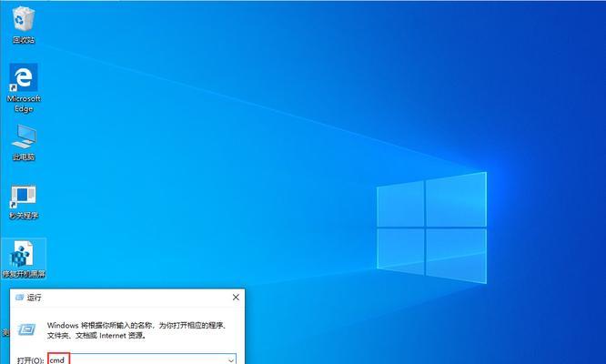This screenshot has width=606, height=364.
Task: Close the 运行 dialog
Action: tap(237, 297)
